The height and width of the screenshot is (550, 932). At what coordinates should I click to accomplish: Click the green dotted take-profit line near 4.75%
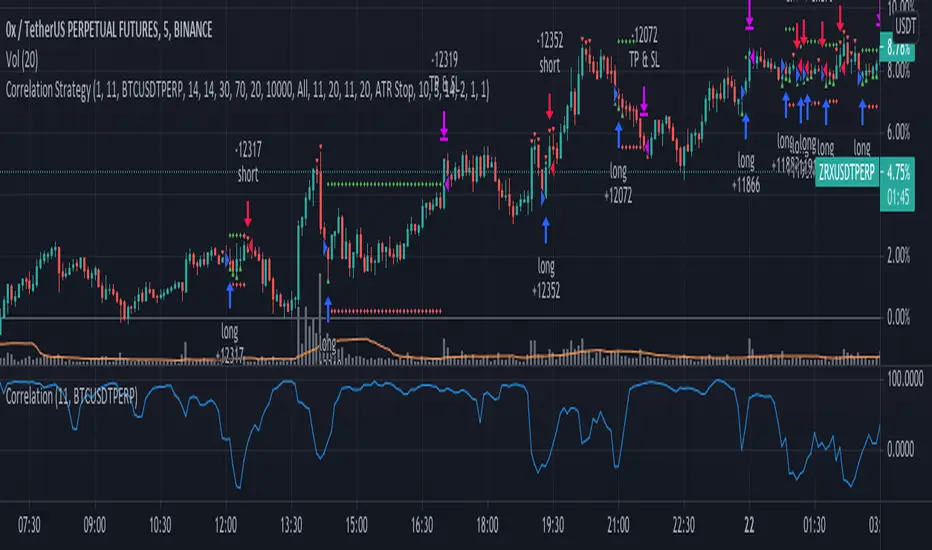(384, 184)
